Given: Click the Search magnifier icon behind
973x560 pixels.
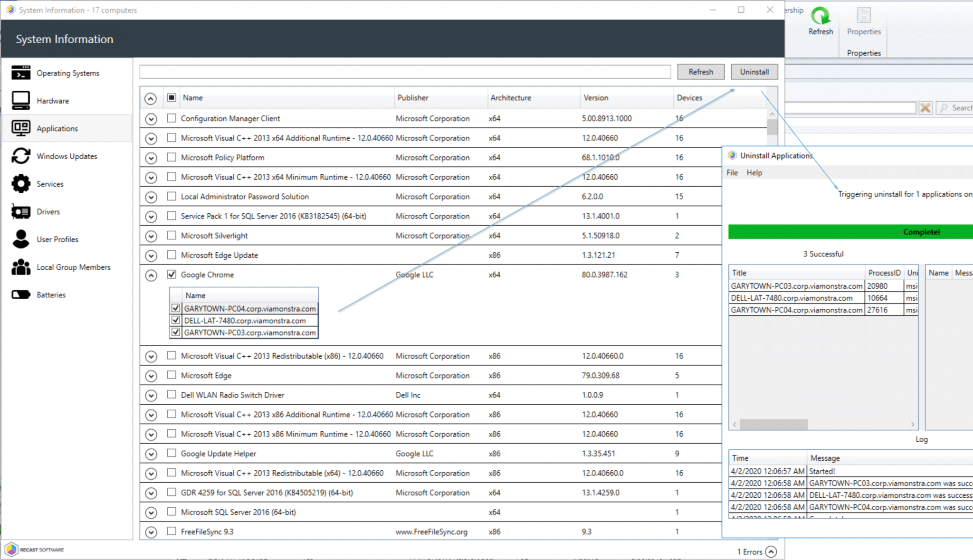Looking at the screenshot, I should [944, 108].
